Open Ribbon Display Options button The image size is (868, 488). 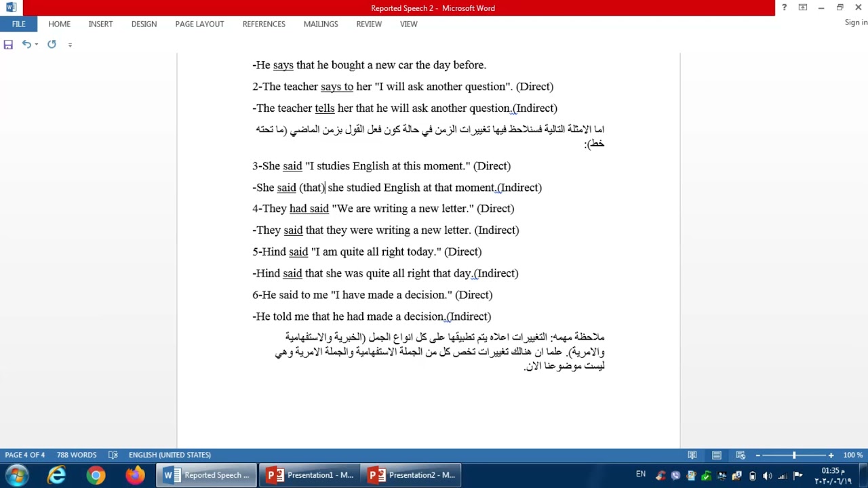tap(803, 7)
